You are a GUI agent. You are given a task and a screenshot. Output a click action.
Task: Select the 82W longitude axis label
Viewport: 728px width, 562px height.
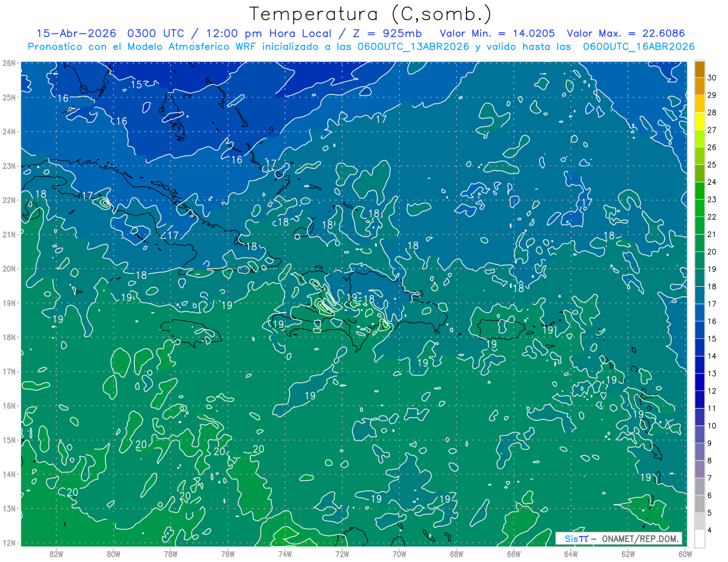point(56,554)
